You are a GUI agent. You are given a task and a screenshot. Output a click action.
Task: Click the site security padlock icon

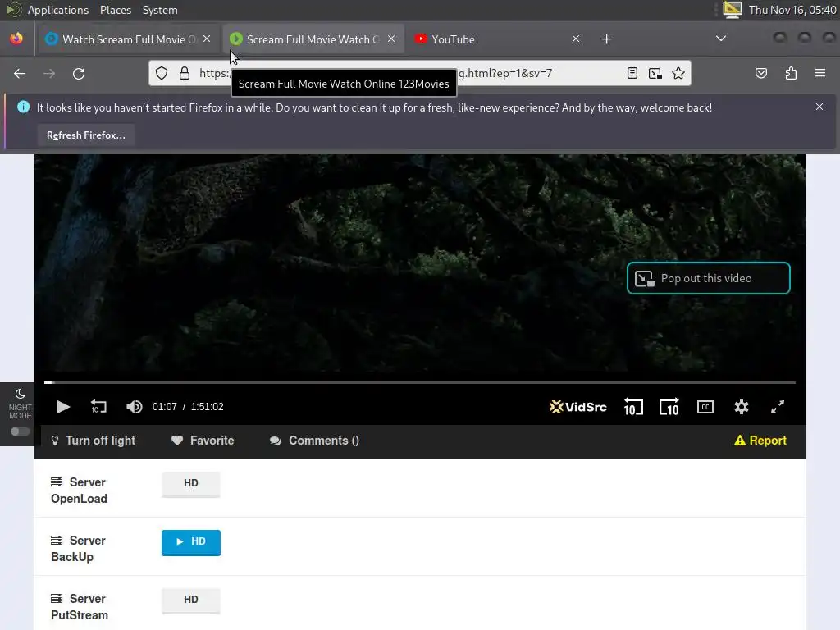coord(185,73)
